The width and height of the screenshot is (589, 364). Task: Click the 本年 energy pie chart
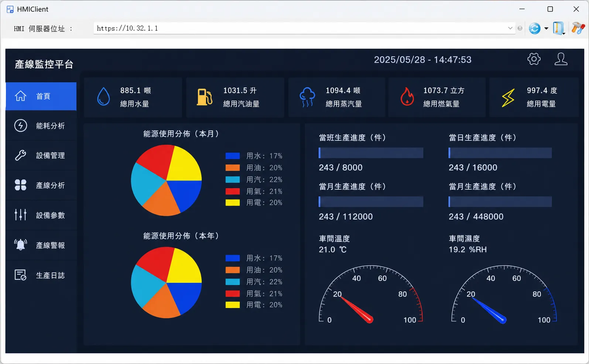[x=167, y=282]
